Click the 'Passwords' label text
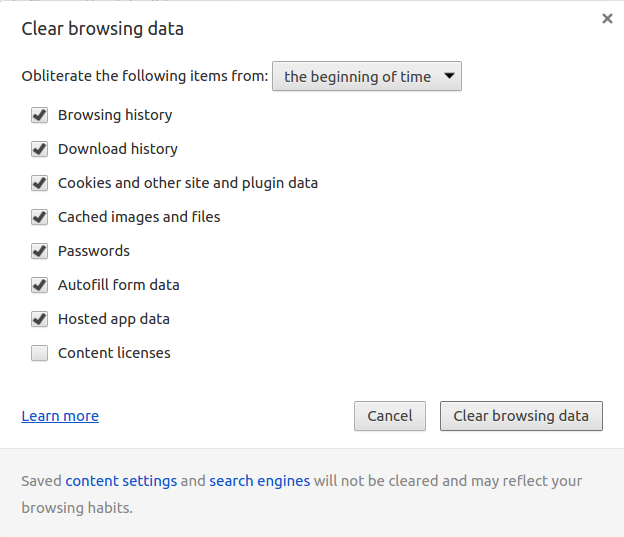The width and height of the screenshot is (624, 537). coord(94,251)
